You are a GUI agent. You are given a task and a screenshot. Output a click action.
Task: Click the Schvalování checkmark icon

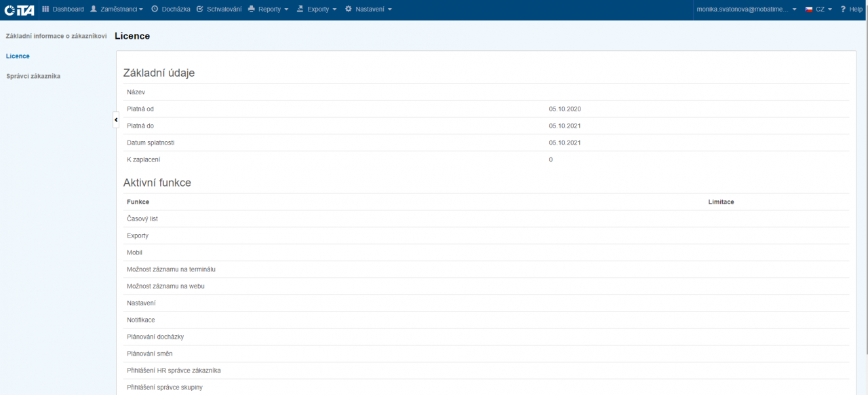[x=200, y=10]
